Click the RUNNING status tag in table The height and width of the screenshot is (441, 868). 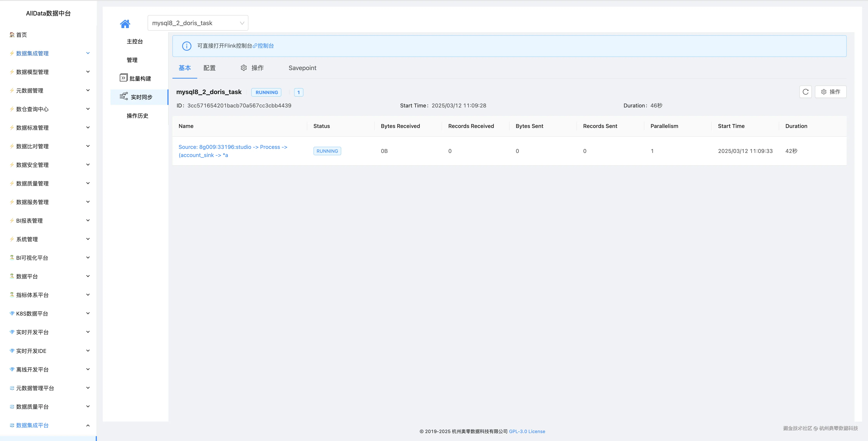[327, 151]
